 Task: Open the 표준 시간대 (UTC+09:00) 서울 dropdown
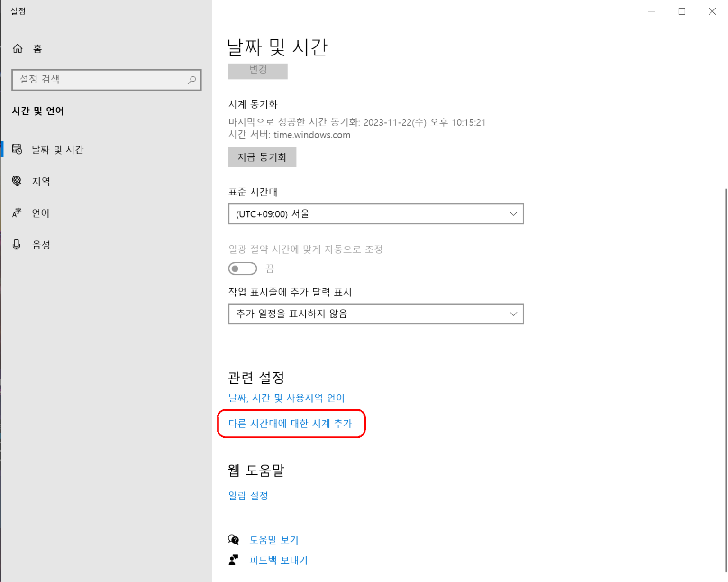pos(376,214)
